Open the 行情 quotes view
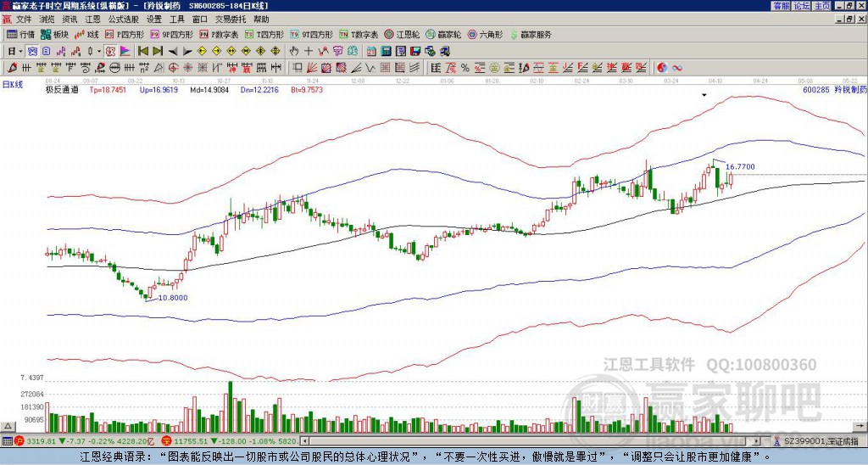 tap(21, 34)
